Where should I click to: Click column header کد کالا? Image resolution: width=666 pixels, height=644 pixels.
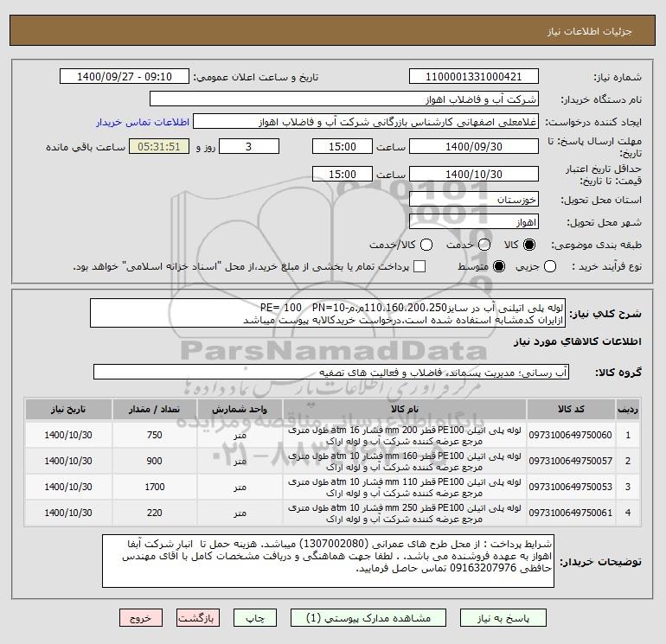(571, 409)
